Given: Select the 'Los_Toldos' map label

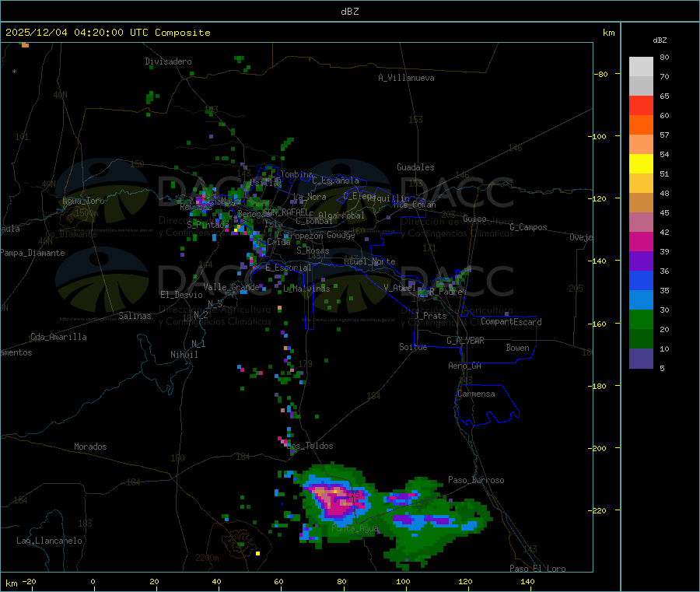Looking at the screenshot, I should pos(310,446).
